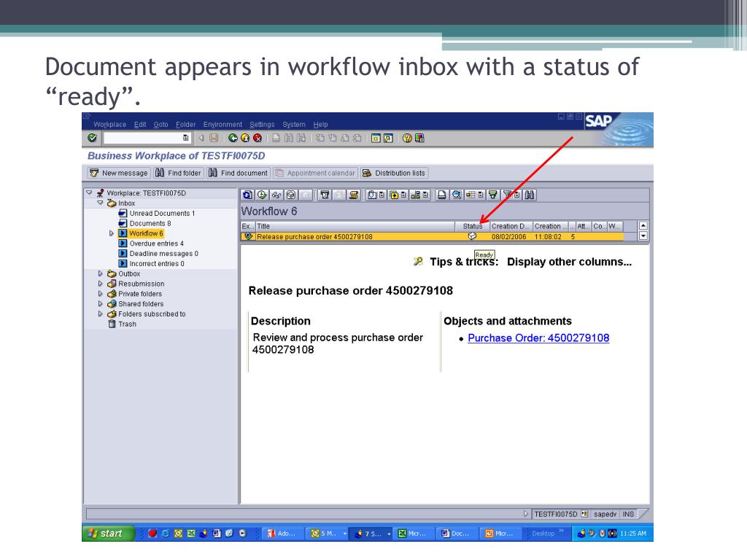Click the New message button

tap(119, 173)
